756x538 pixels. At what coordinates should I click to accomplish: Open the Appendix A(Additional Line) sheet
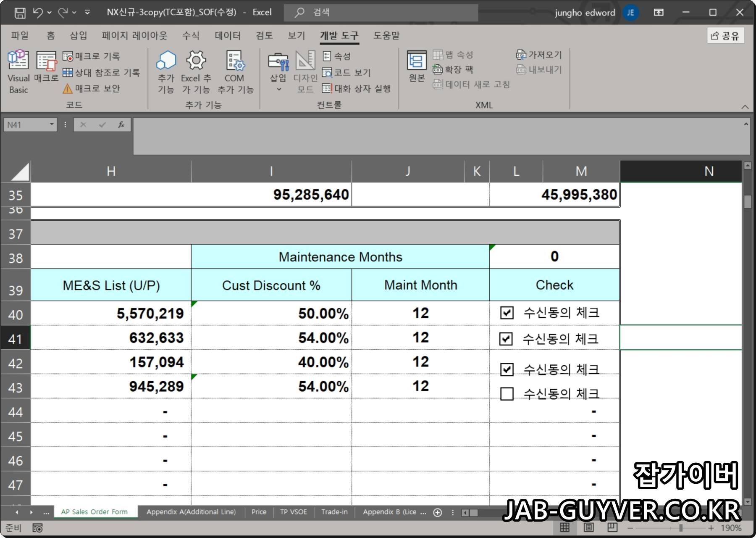[191, 512]
